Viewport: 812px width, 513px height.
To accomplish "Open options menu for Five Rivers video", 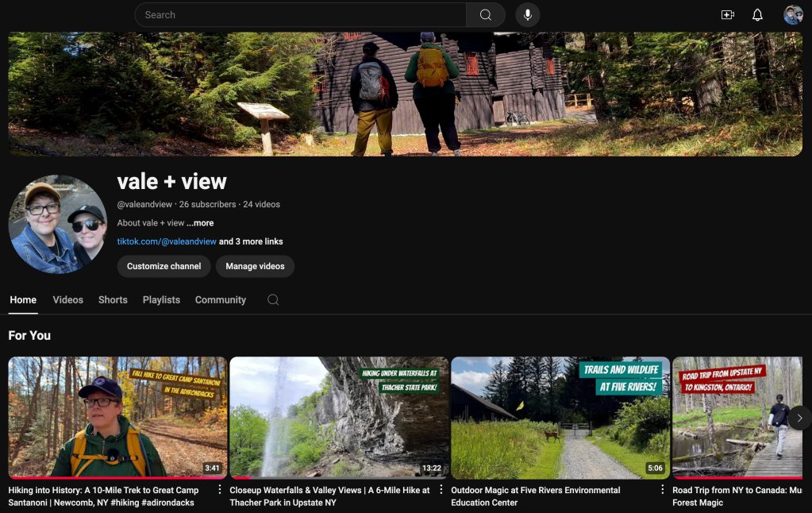I will (662, 490).
